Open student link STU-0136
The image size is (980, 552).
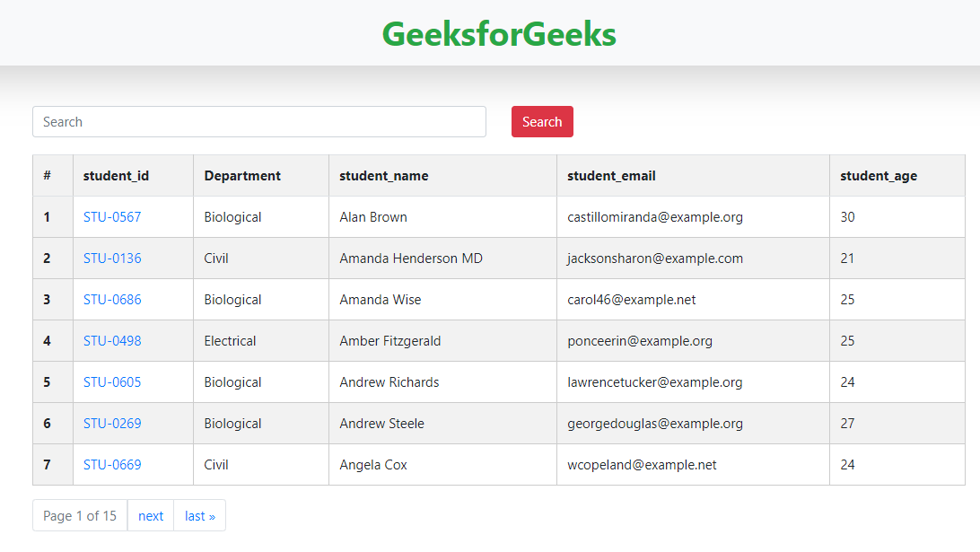112,258
